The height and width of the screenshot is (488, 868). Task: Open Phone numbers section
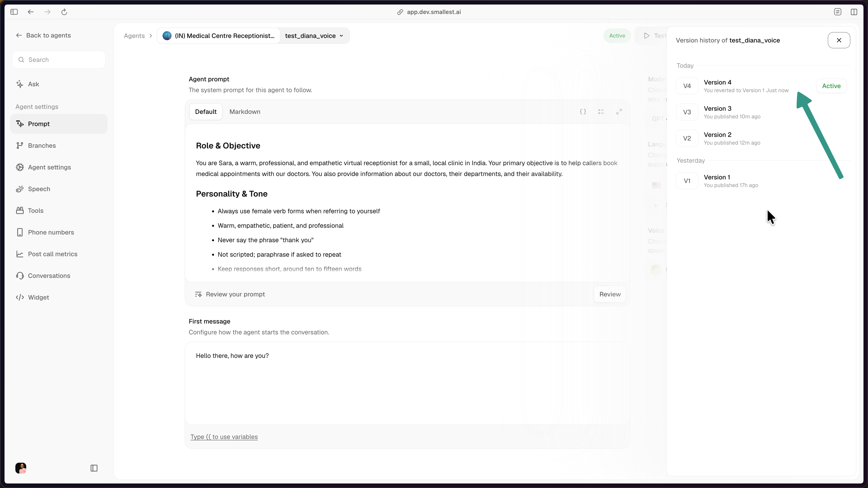[59, 232]
